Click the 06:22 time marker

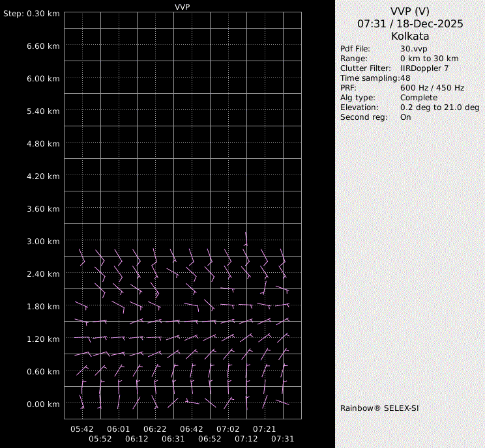(x=155, y=429)
